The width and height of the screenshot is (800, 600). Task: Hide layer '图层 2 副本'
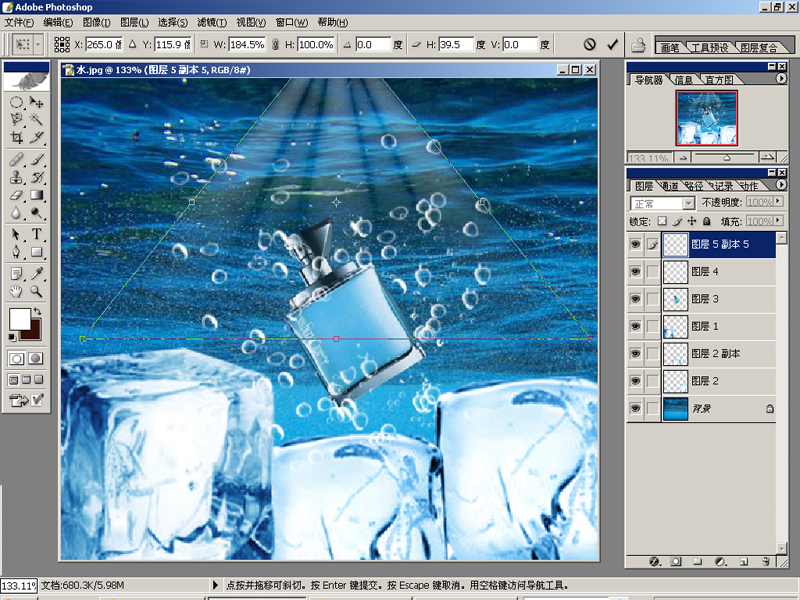635,354
